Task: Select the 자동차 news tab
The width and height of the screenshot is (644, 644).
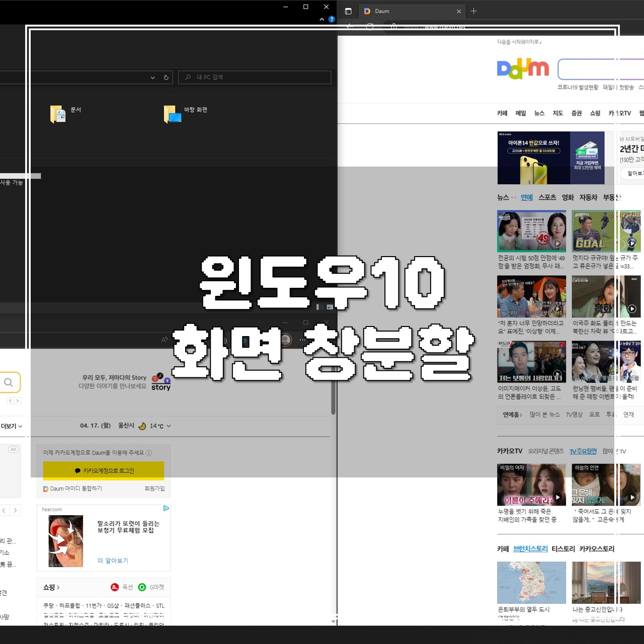Action: pos(588,197)
